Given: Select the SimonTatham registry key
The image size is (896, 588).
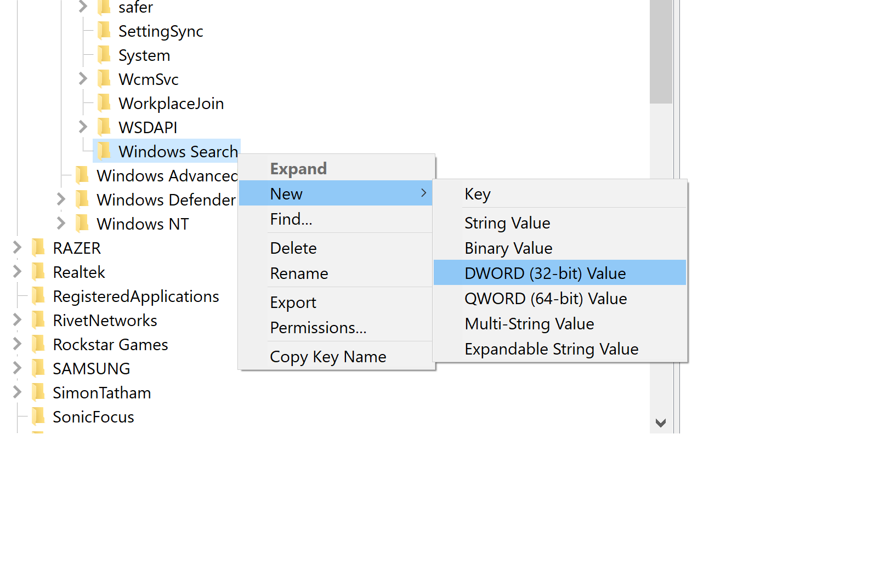Looking at the screenshot, I should [x=101, y=393].
